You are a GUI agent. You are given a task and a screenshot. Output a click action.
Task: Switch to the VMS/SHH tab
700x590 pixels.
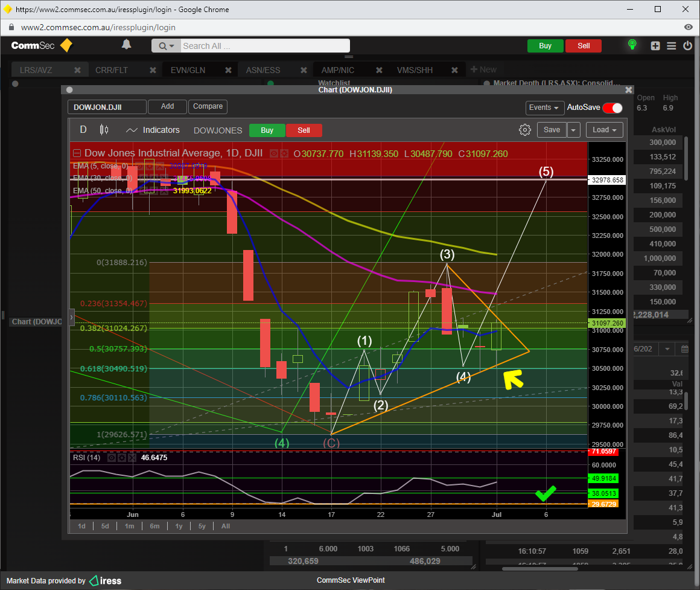point(415,70)
